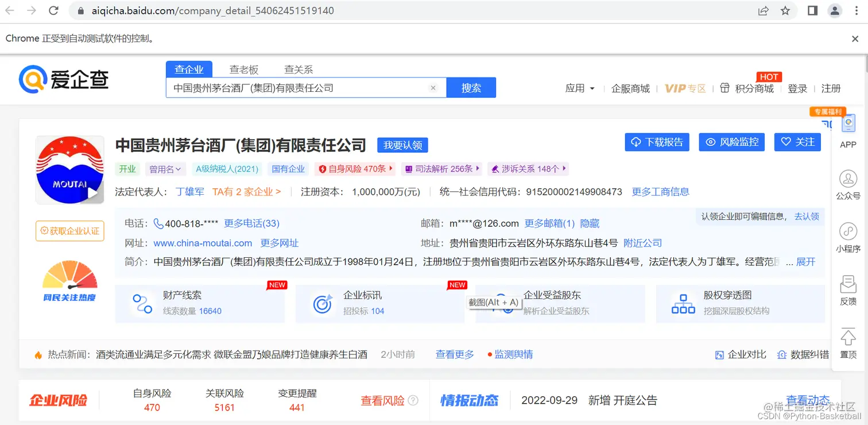Viewport: 868px width, 425px height.
Task: Toggle follow via the 关注 button
Action: 797,142
